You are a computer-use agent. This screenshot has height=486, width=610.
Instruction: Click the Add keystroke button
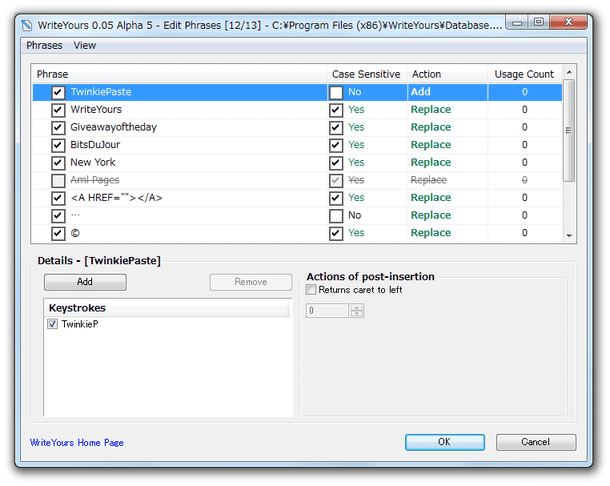pyautogui.click(x=85, y=282)
